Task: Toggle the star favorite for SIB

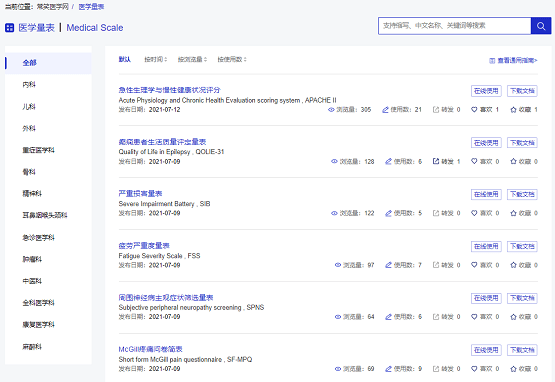Action: click(514, 213)
